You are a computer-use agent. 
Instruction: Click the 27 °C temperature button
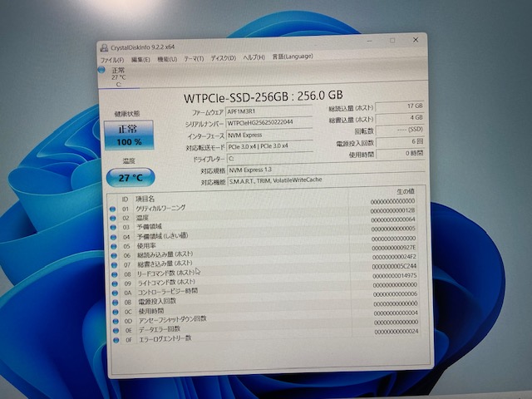pyautogui.click(x=131, y=177)
